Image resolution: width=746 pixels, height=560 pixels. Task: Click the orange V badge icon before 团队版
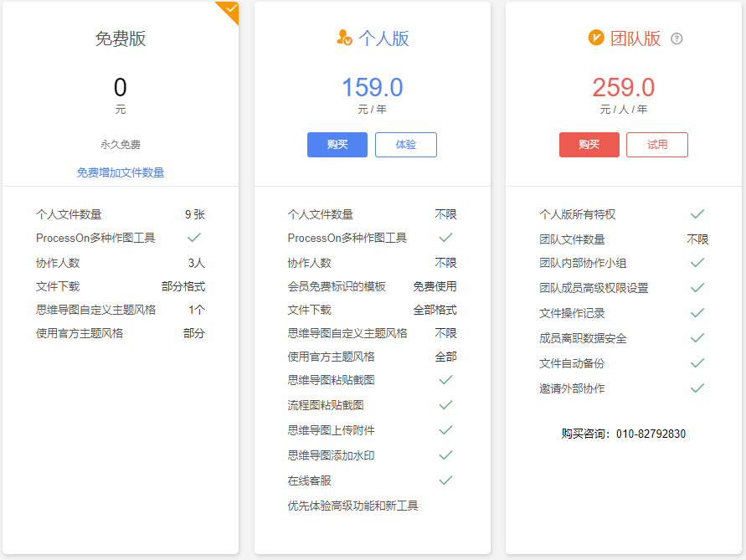pyautogui.click(x=595, y=38)
